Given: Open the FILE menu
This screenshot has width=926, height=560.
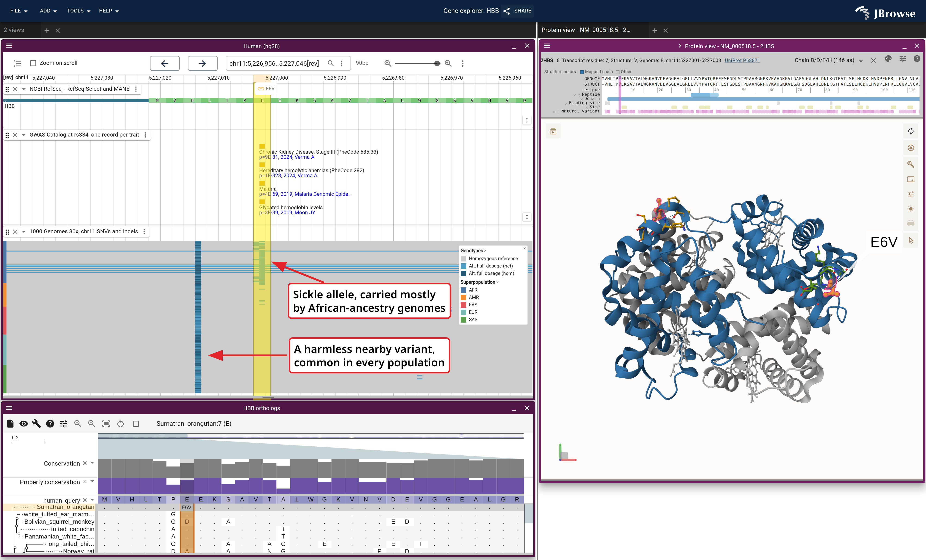Looking at the screenshot, I should [x=19, y=11].
